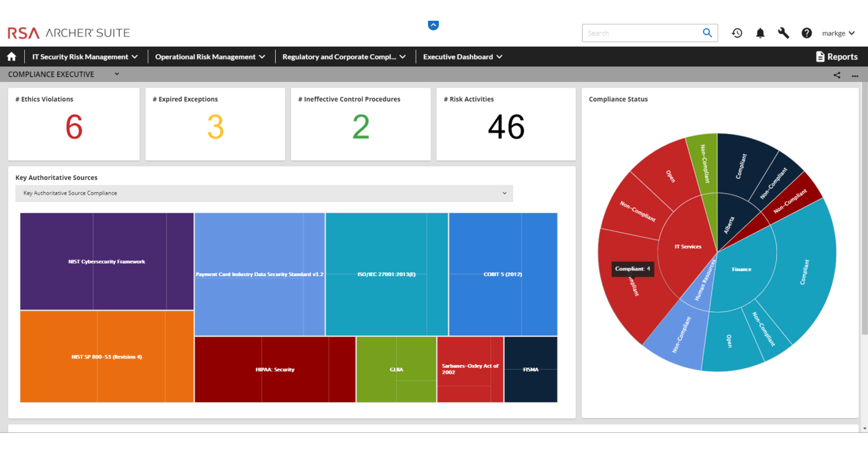Click the RSA Archer Suite logo
Viewport: 868px width, 453px height.
pos(69,33)
